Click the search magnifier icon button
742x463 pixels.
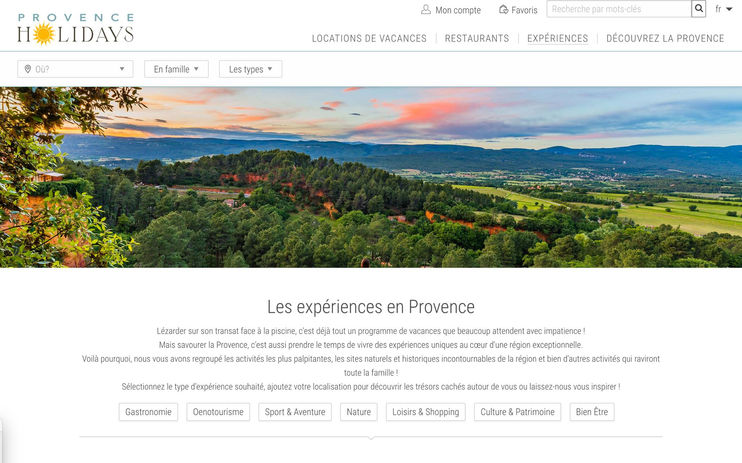tap(698, 9)
